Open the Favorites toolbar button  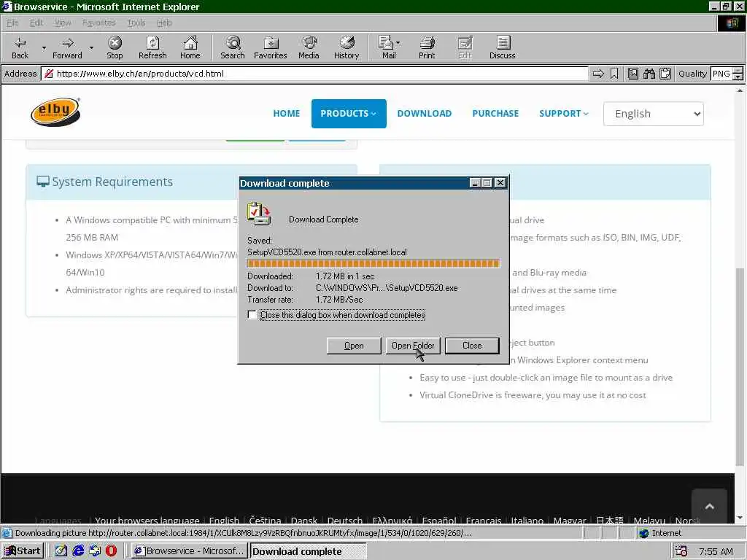pyautogui.click(x=270, y=47)
